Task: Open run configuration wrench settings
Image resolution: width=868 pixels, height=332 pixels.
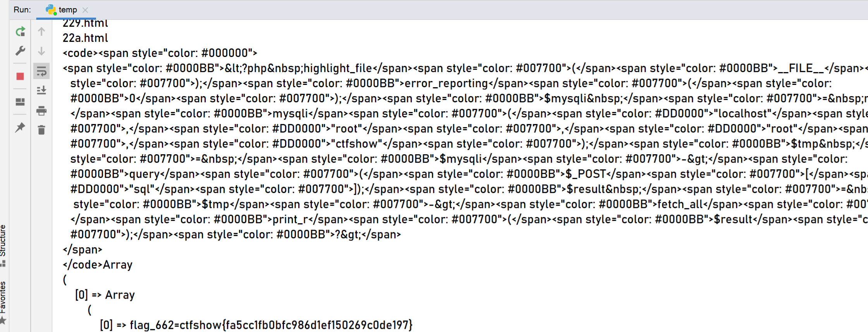Action: tap(21, 51)
